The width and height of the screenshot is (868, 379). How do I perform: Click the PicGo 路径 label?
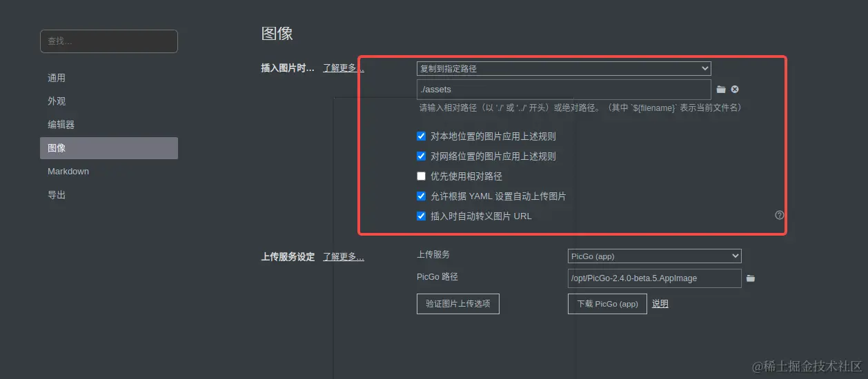(x=437, y=276)
